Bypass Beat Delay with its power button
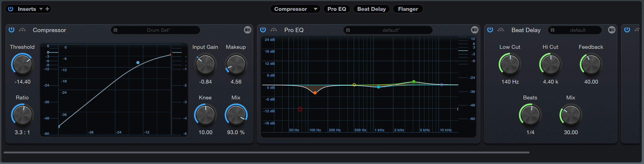644x164 pixels. pos(490,30)
